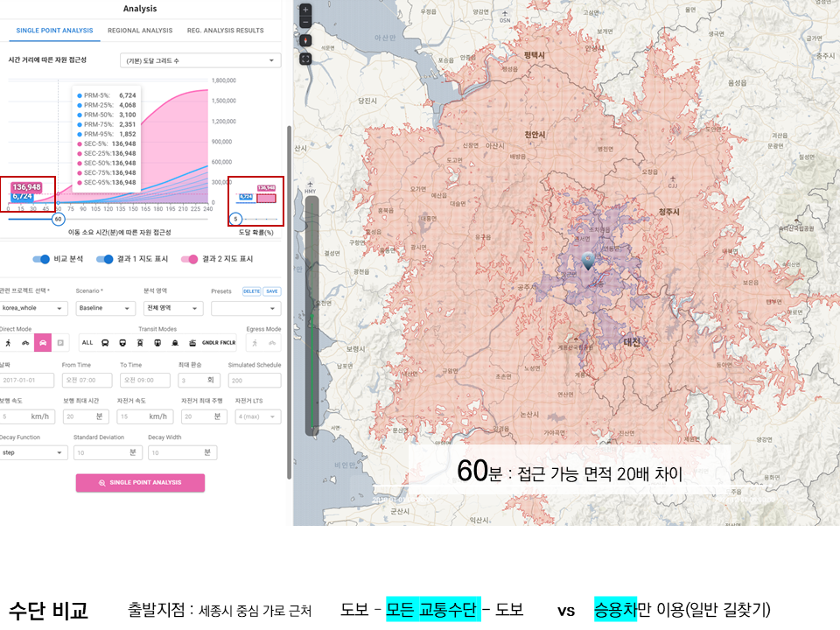The height and width of the screenshot is (630, 840).
Task: Select car as the Direct Mode
Action: click(43, 343)
